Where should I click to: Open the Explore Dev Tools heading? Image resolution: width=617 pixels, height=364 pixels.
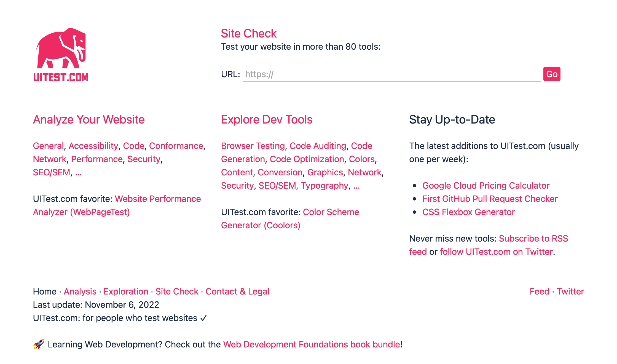[x=267, y=119]
